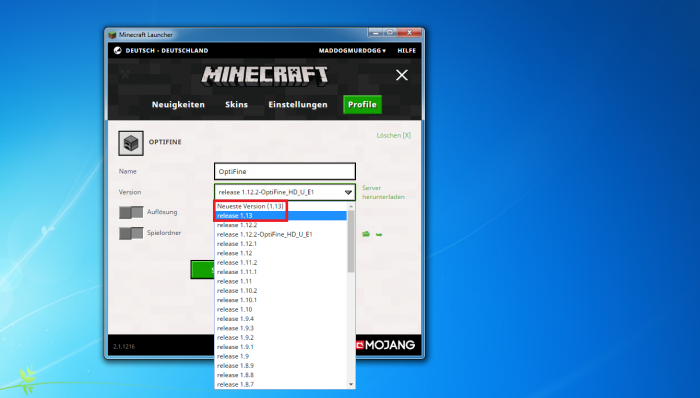Image resolution: width=700 pixels, height=398 pixels.
Task: Switch to the Skins tab
Action: (236, 104)
